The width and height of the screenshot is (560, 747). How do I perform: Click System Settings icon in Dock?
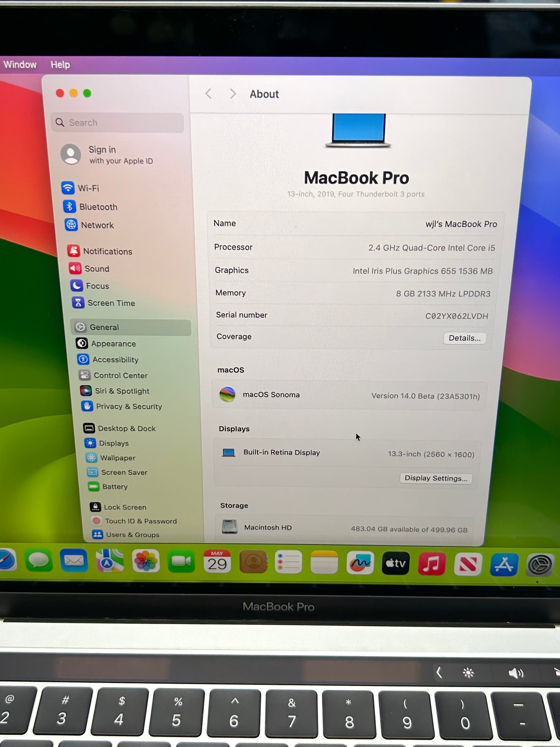tap(540, 565)
